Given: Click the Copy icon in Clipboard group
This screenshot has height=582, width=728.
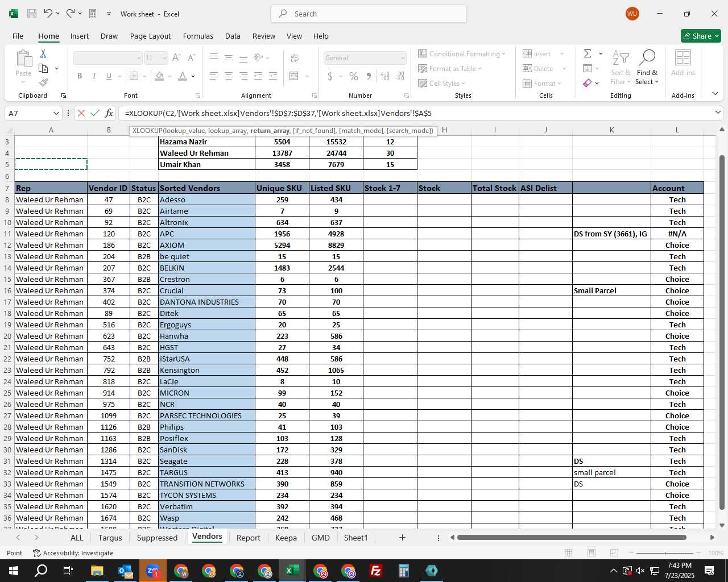Looking at the screenshot, I should point(43,68).
